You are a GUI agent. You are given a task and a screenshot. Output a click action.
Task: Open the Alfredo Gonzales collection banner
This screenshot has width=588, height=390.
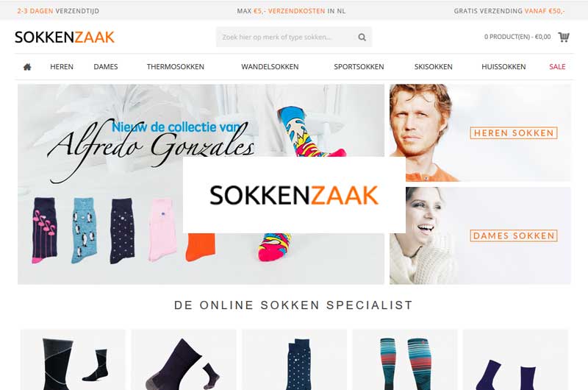point(201,184)
